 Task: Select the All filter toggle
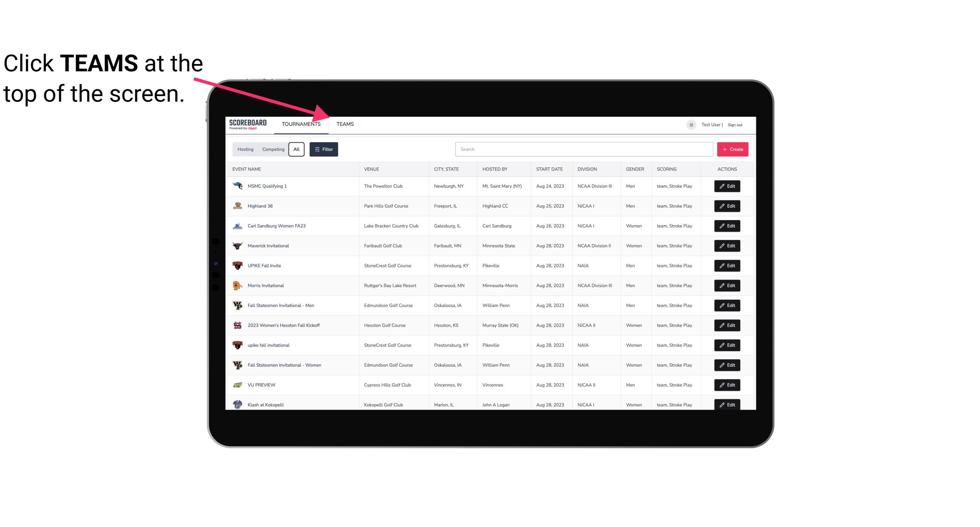[296, 149]
